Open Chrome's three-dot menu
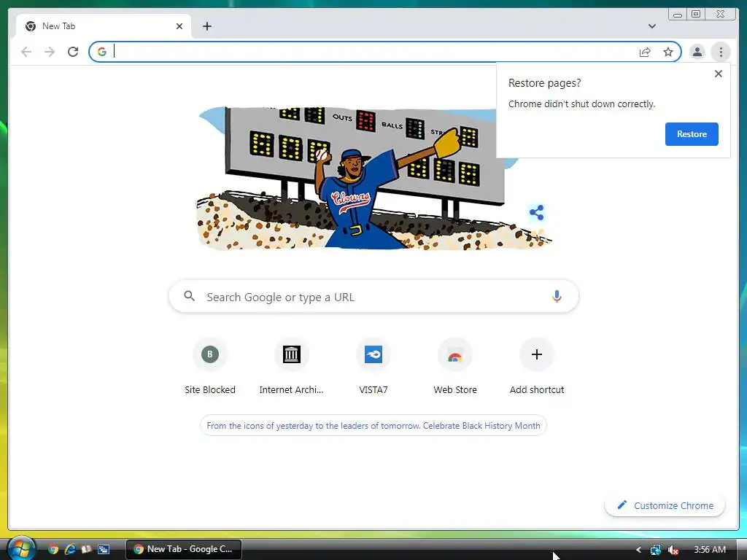 point(721,52)
